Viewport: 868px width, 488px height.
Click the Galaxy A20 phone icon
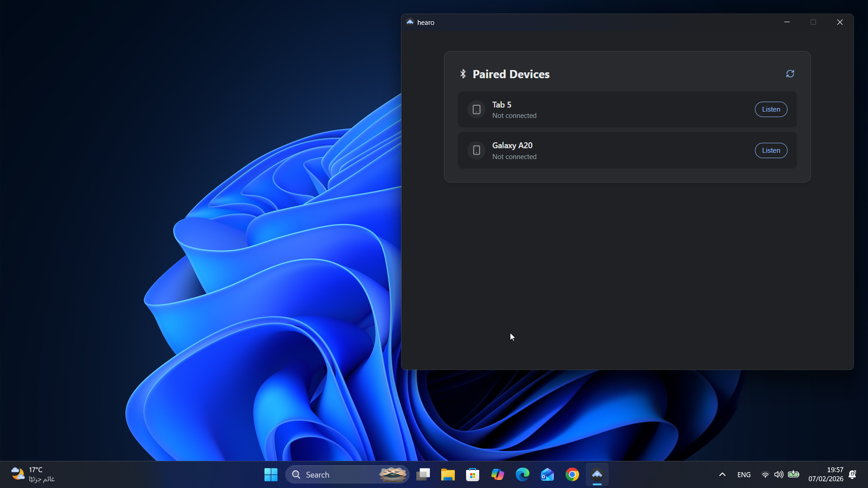coord(476,150)
